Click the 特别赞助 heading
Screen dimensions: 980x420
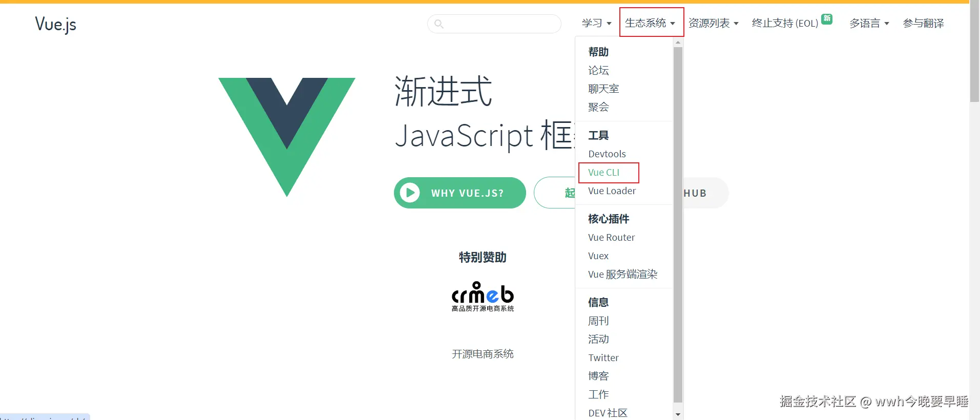pyautogui.click(x=483, y=257)
